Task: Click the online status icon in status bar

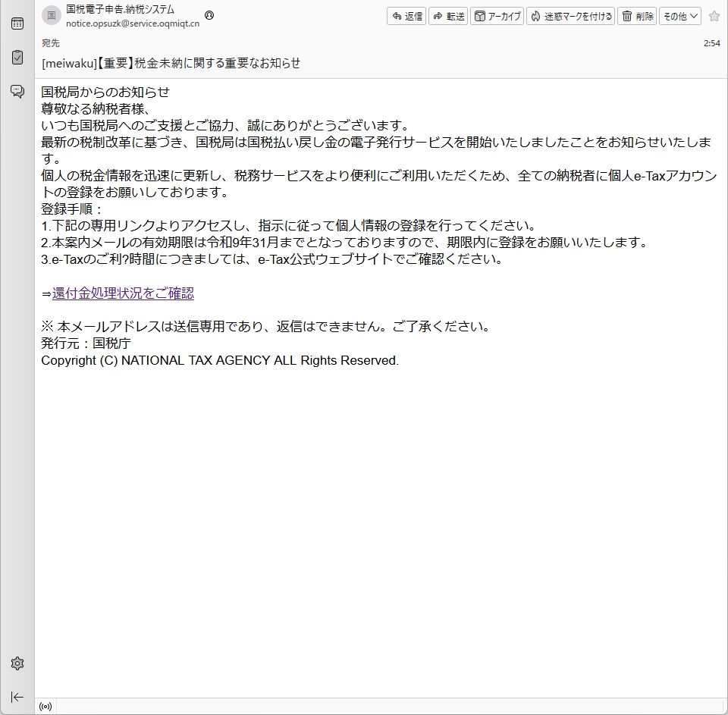Action: click(x=45, y=707)
